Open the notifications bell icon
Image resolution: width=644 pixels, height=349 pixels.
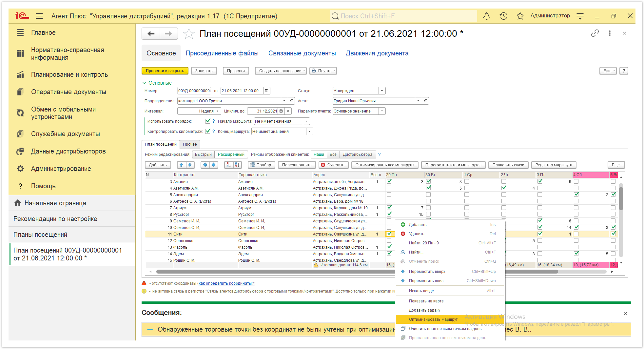click(487, 16)
